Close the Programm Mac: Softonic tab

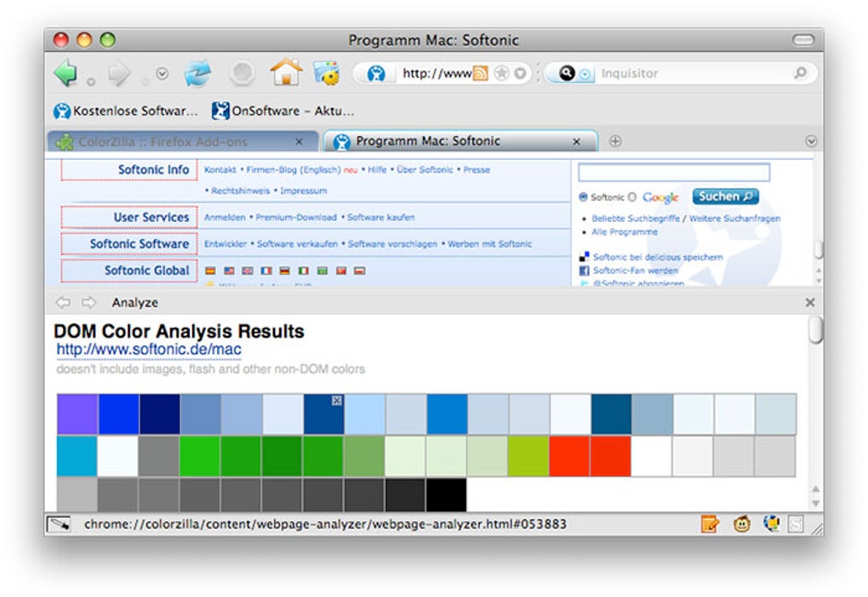coord(576,142)
